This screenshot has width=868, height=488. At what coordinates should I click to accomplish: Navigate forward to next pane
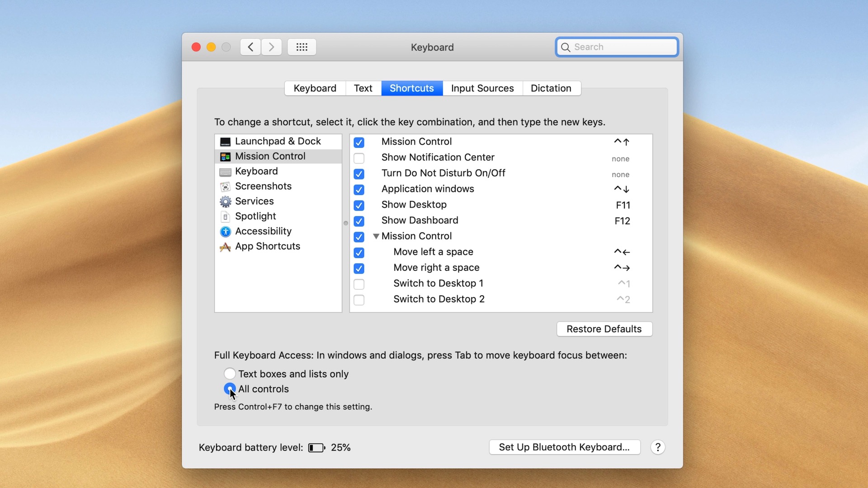point(271,47)
